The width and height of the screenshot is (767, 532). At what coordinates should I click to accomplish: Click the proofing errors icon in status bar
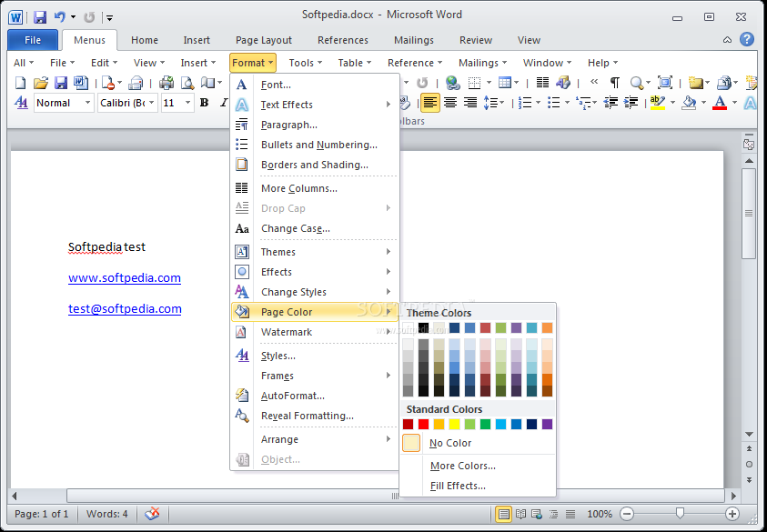[x=152, y=514]
